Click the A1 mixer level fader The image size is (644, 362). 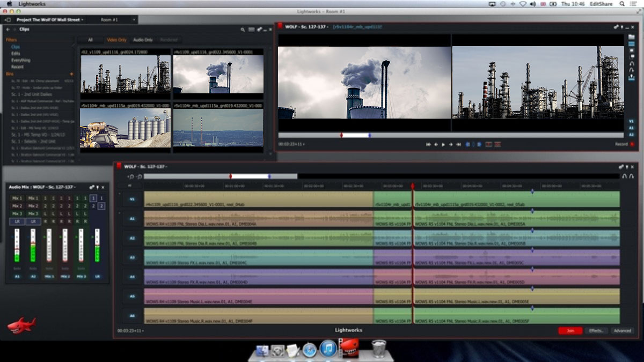pos(16,245)
